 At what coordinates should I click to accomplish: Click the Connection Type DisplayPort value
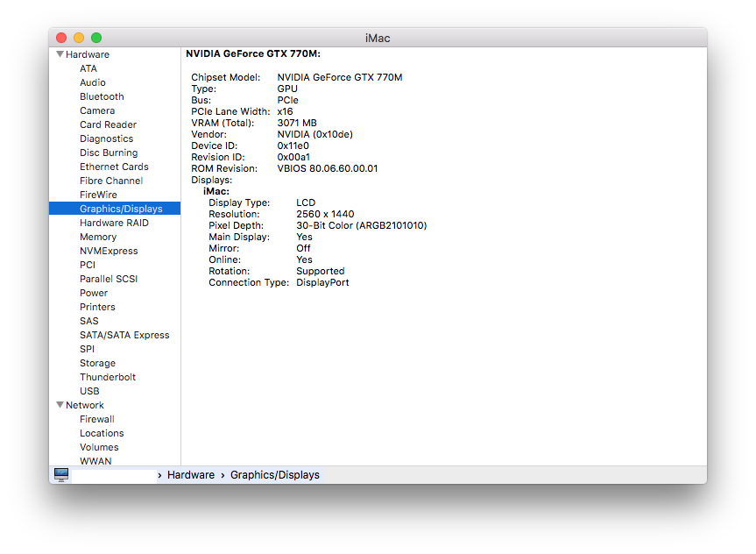[322, 282]
